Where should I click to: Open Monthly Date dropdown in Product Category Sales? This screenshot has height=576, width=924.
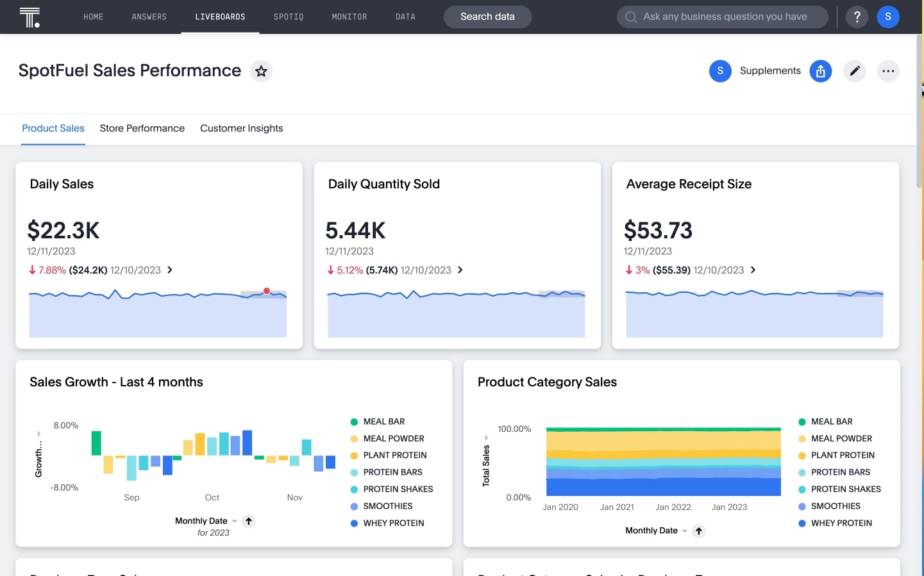656,531
